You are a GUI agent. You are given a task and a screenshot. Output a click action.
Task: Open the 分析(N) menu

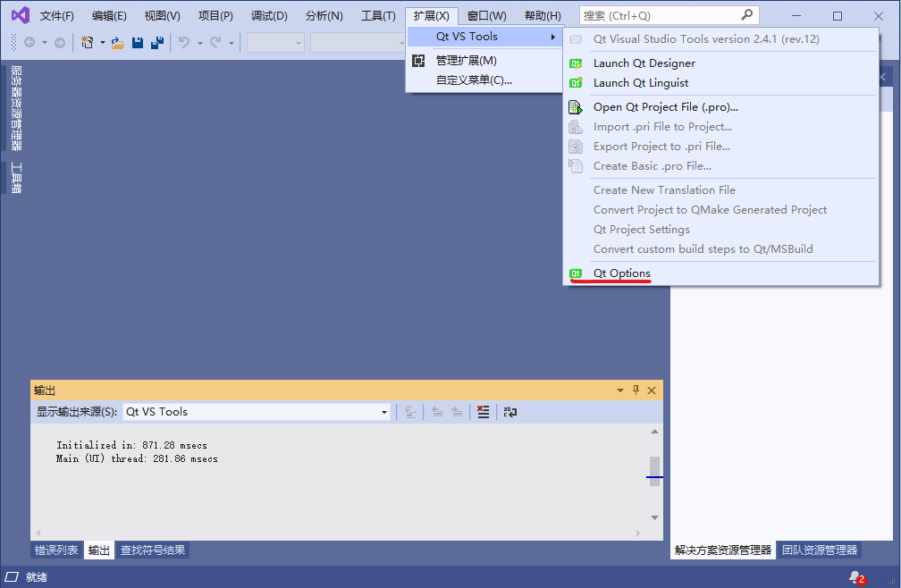tap(324, 15)
